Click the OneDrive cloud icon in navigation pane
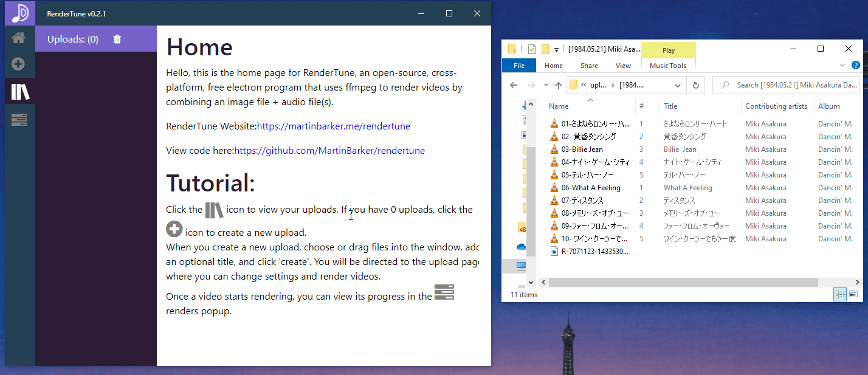The width and height of the screenshot is (868, 375). [x=521, y=247]
